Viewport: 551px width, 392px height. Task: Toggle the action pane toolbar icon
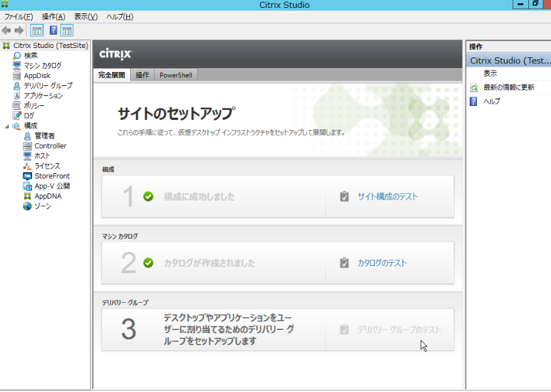pos(67,31)
